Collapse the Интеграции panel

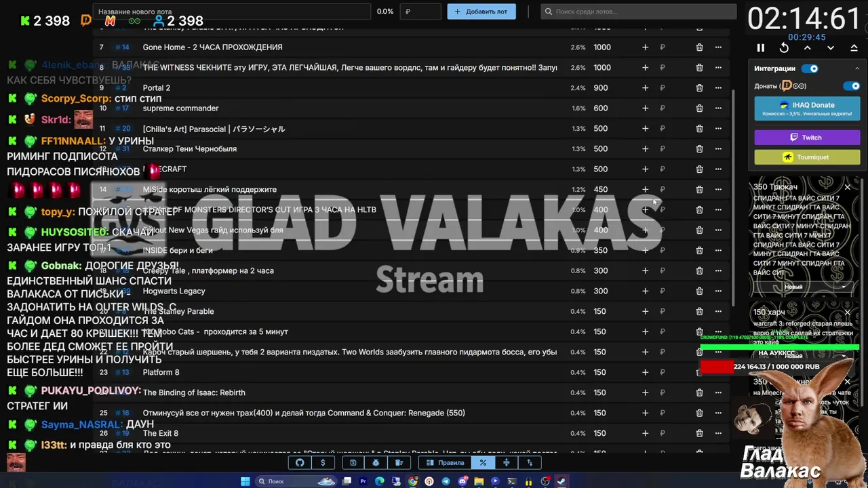click(x=856, y=68)
